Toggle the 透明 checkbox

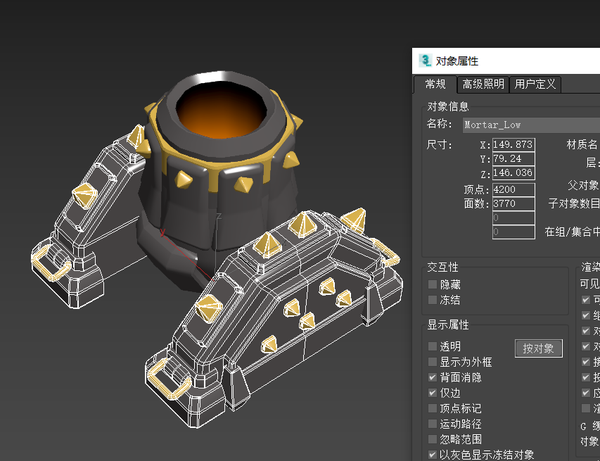tap(432, 346)
